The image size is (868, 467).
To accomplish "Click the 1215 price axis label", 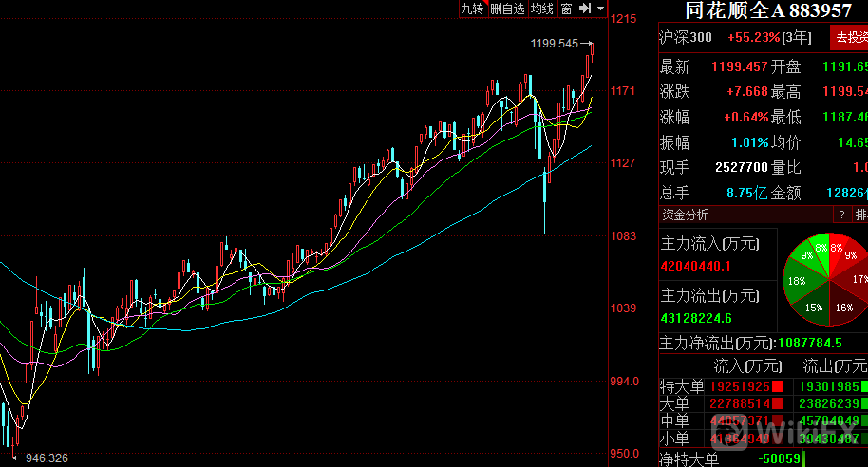I will 623,19.
